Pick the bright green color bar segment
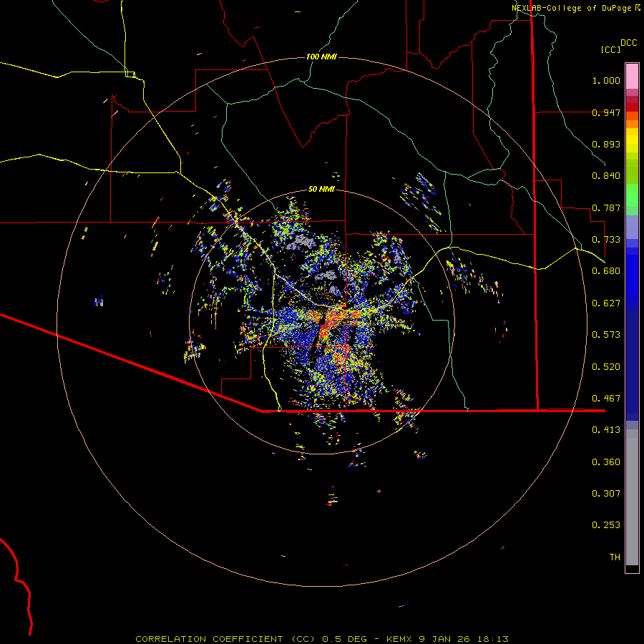Screen dimensions: 644x644 (632, 196)
